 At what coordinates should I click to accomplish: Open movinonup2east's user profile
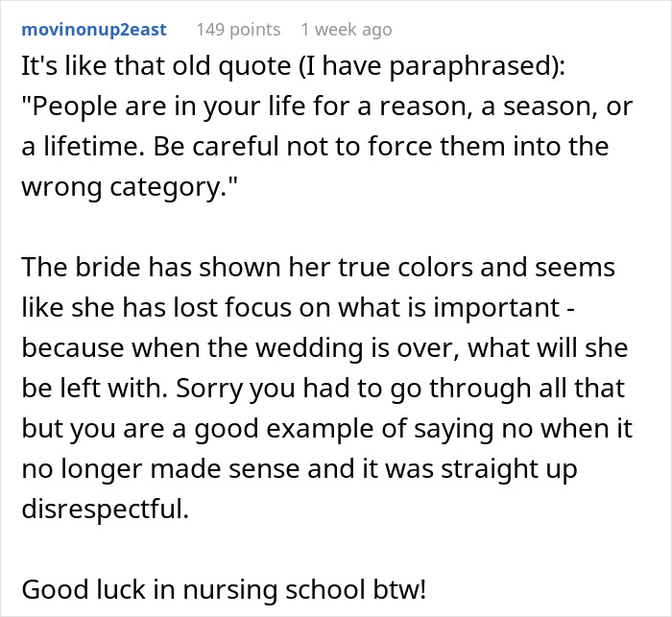tap(94, 30)
